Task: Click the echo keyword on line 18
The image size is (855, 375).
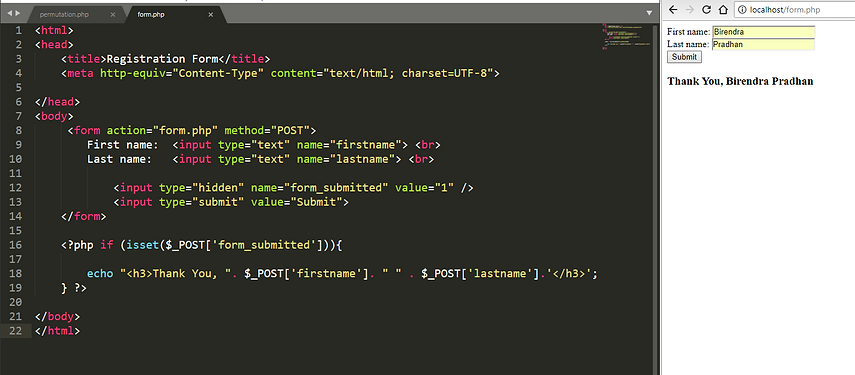Action: coord(100,274)
